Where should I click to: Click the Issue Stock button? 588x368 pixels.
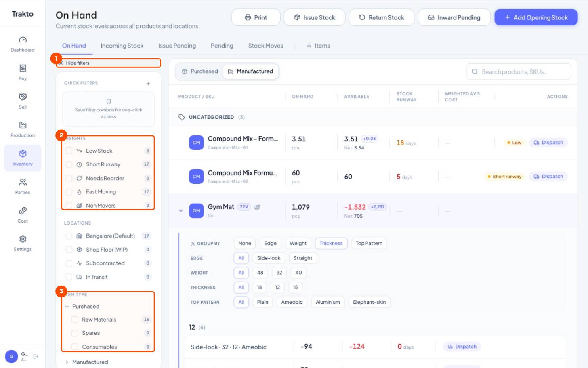(x=315, y=17)
